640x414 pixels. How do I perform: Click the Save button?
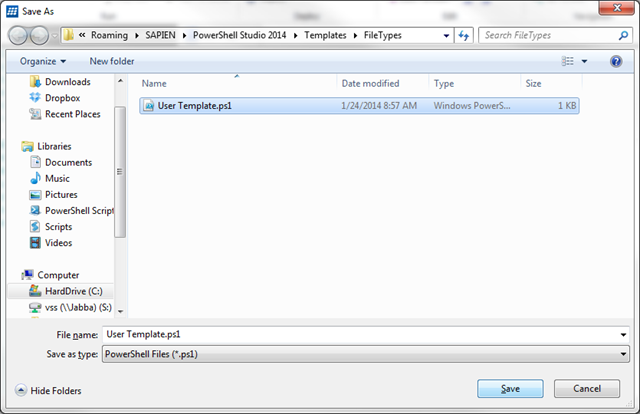point(510,389)
